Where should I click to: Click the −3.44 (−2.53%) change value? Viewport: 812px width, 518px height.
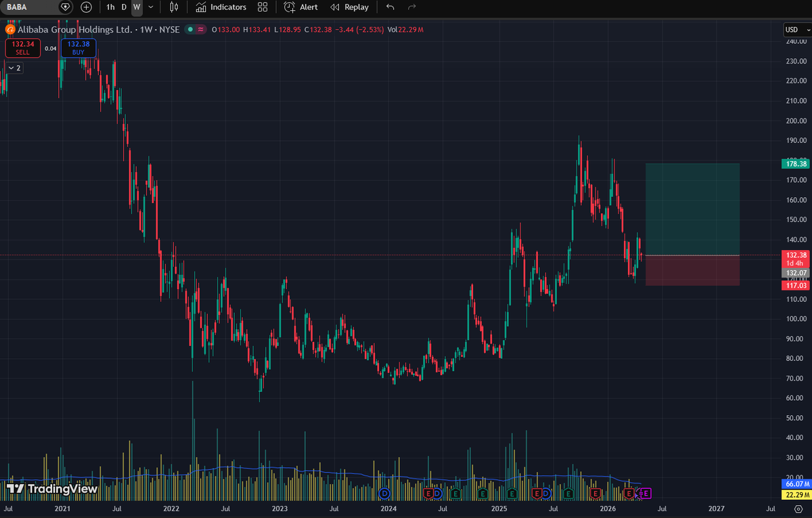click(358, 30)
